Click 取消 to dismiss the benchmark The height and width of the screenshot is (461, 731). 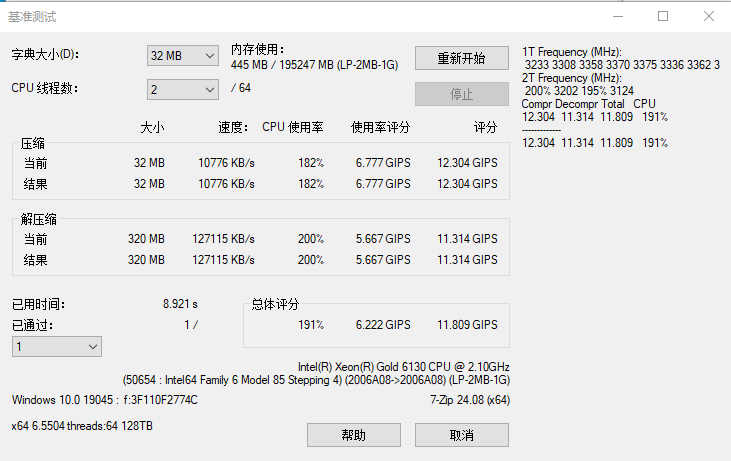461,435
